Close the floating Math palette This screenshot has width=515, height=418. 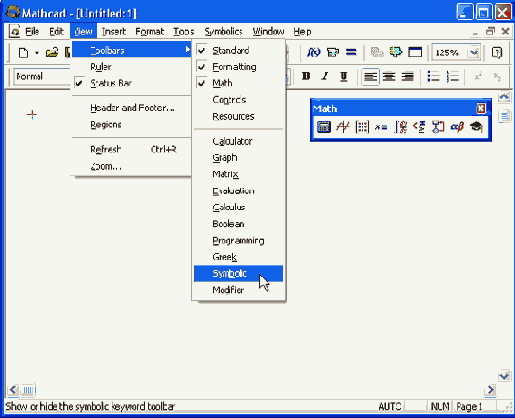tap(481, 108)
